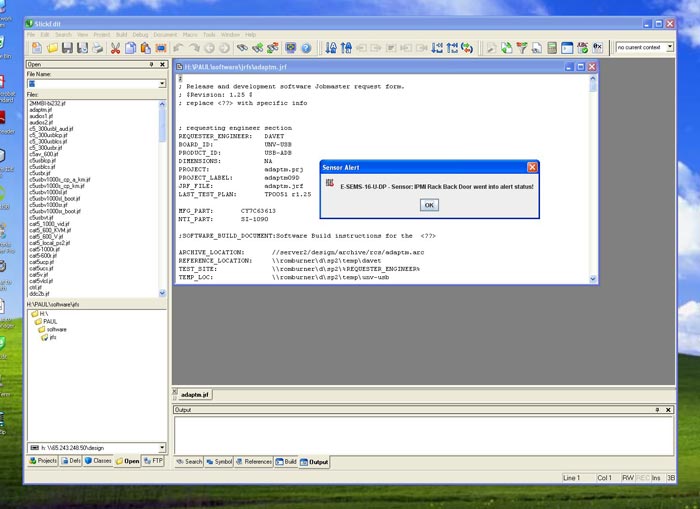Expand the File Name combo box
The height and width of the screenshot is (509, 700).
click(161, 84)
